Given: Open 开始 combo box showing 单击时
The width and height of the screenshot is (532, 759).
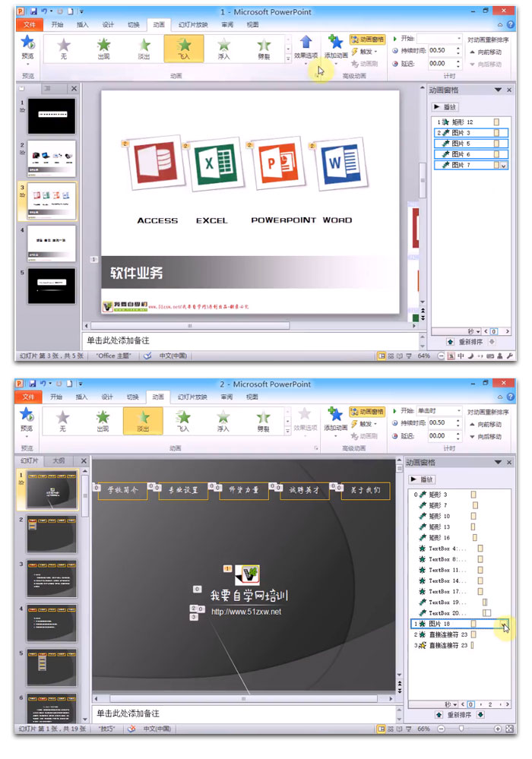Looking at the screenshot, I should pos(439,410).
